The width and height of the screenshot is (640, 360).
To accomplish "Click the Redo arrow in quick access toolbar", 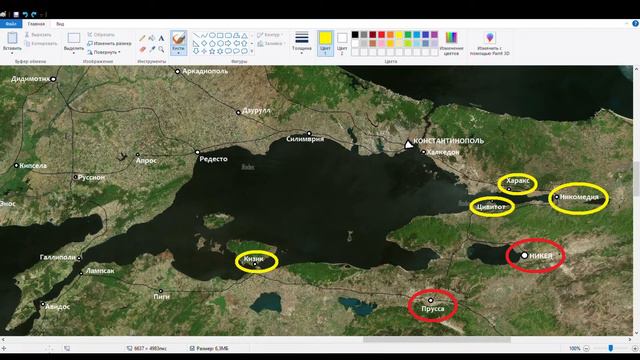I will [x=34, y=14].
